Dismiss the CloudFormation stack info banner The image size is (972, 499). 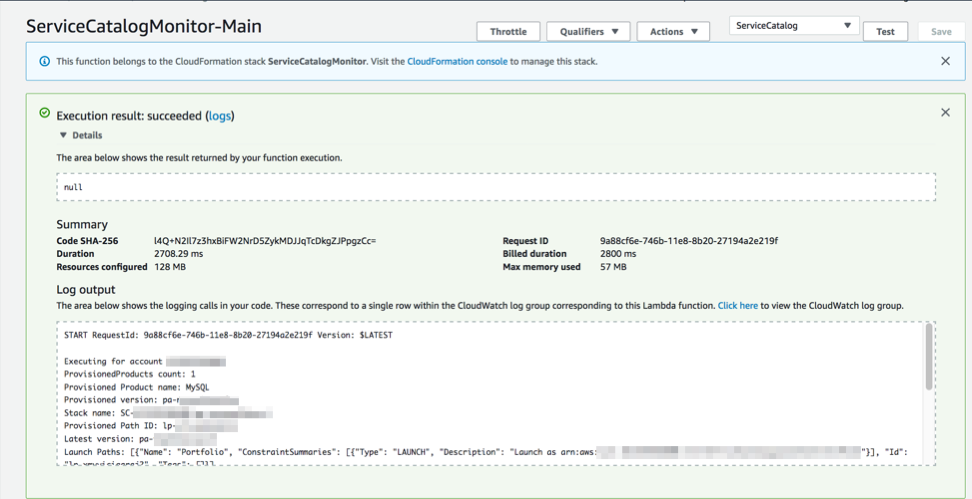point(945,61)
